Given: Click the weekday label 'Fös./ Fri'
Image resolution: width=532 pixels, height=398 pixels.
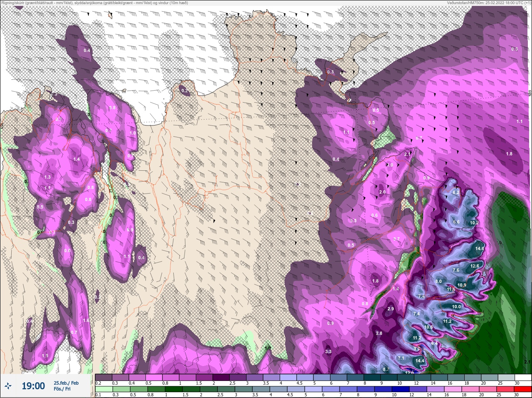Looking at the screenshot, I should (62, 390).
